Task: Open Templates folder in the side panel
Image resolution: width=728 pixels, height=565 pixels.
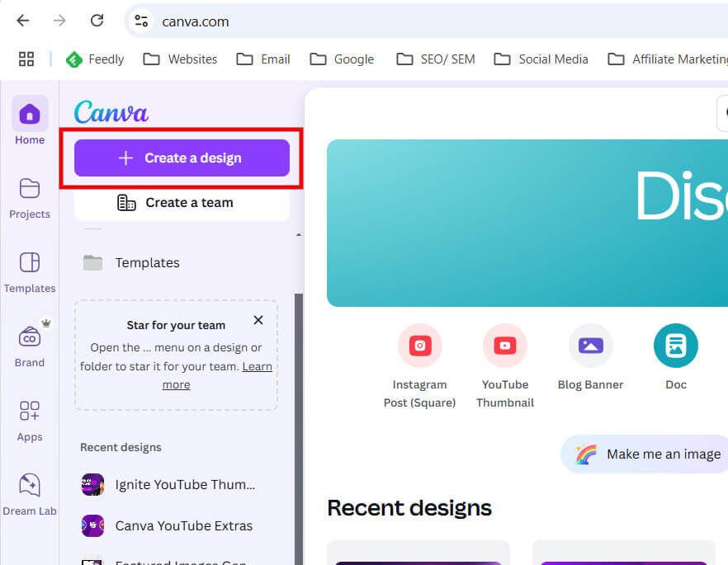Action: pos(147,263)
